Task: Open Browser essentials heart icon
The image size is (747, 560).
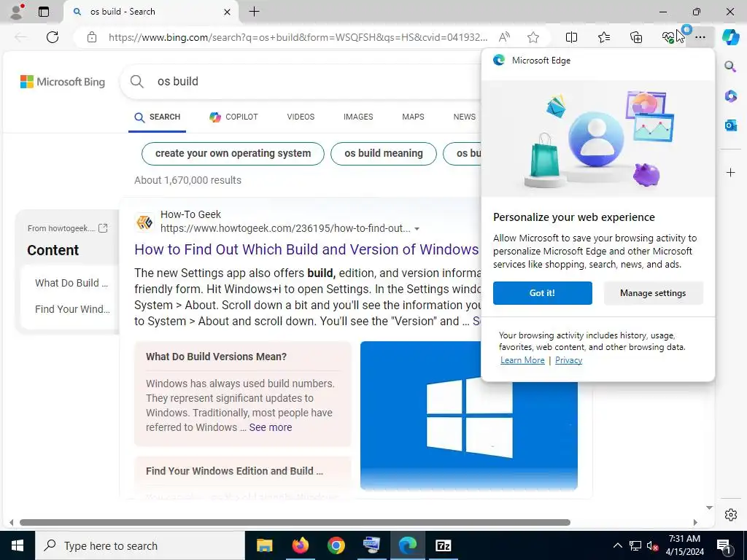Action: pos(668,37)
